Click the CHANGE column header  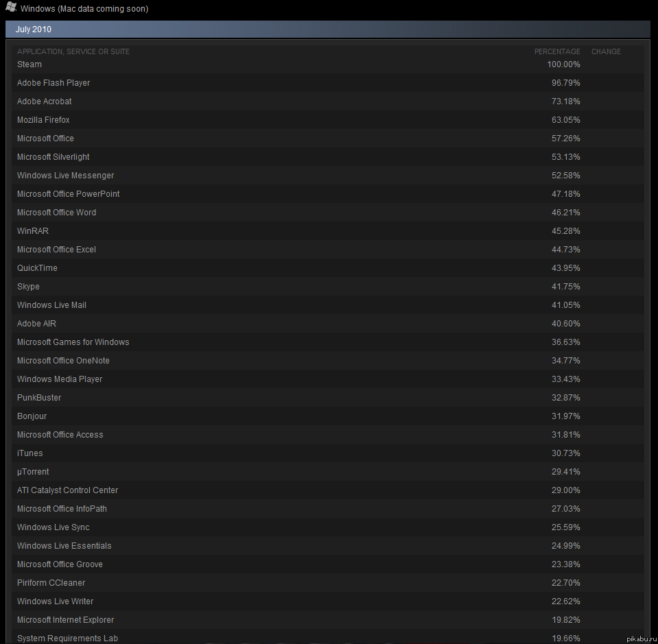[x=606, y=51]
